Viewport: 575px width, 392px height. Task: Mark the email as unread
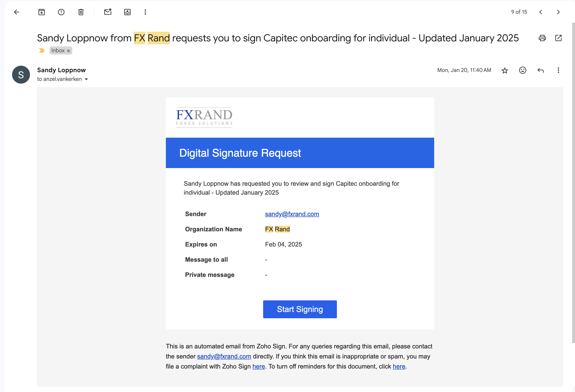(108, 12)
